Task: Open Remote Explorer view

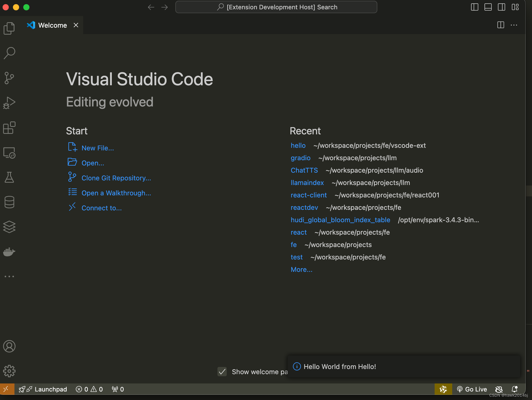Action: [x=9, y=152]
